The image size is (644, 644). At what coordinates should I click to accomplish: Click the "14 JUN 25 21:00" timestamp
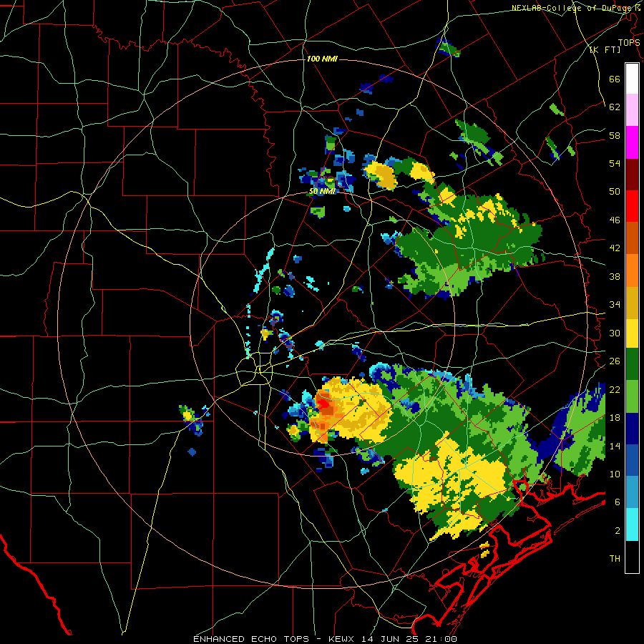[409, 639]
